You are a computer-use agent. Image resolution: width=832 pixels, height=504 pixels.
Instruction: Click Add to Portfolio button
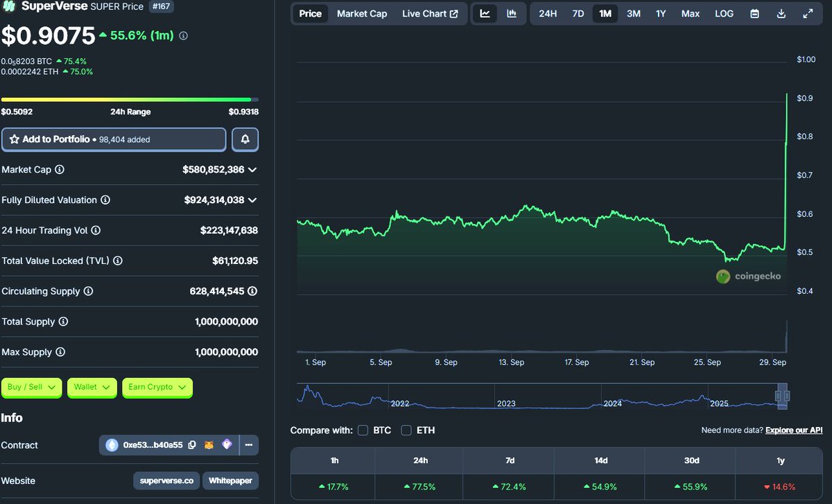tap(114, 139)
